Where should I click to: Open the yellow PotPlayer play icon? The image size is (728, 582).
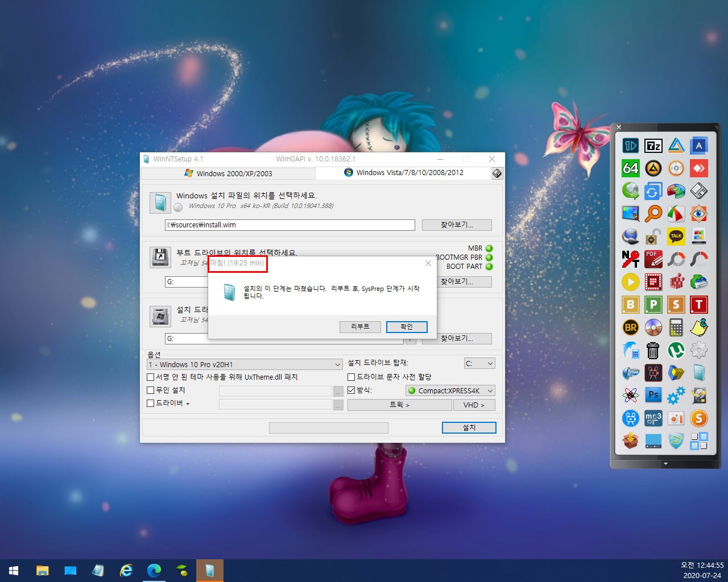[x=630, y=282]
